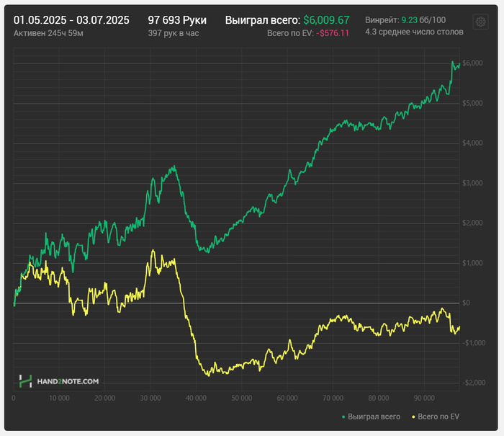The width and height of the screenshot is (504, 436).
Task: Click the $6,000 y-axis label
Action: pos(472,63)
